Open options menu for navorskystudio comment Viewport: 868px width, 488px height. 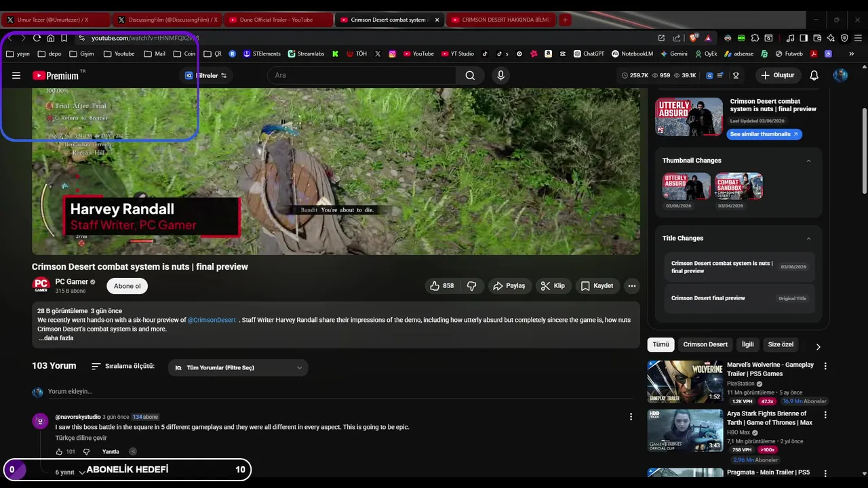coord(631,417)
